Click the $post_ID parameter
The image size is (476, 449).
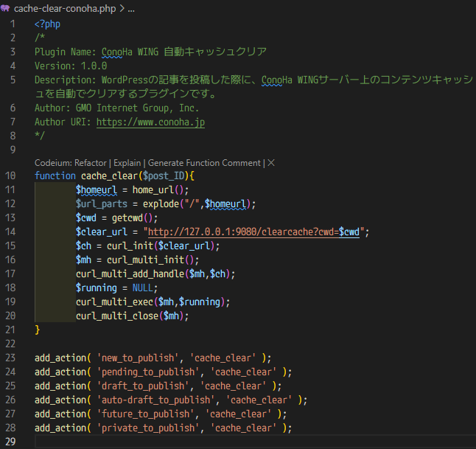pyautogui.click(x=164, y=175)
